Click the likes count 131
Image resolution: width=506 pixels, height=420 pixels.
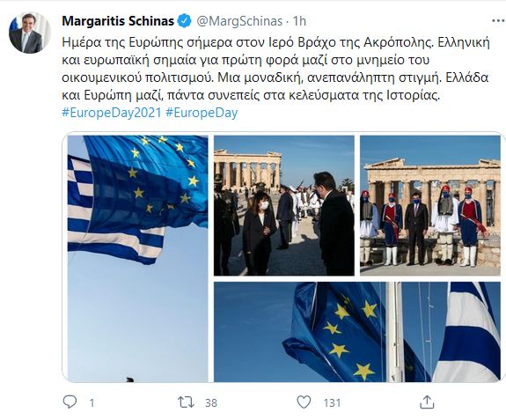tap(332, 403)
